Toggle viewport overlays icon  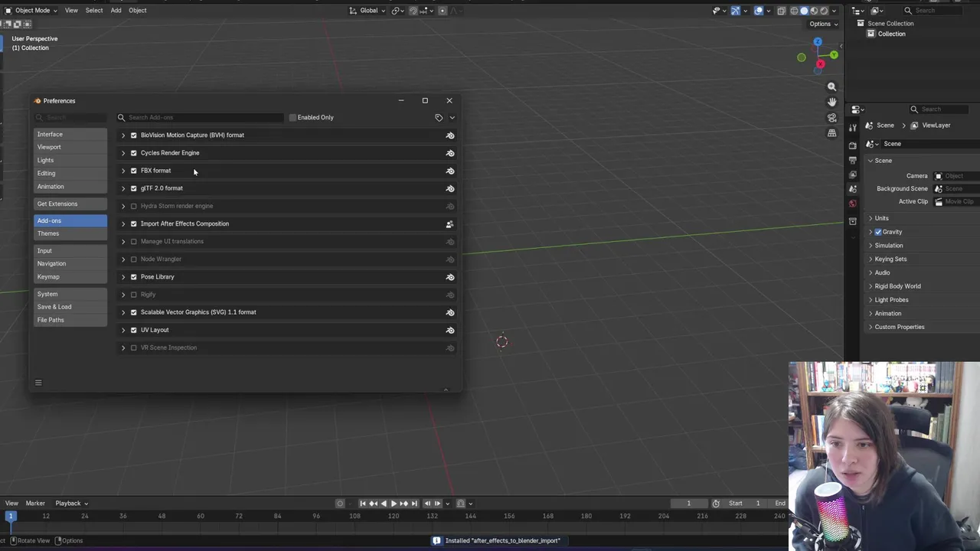[759, 11]
